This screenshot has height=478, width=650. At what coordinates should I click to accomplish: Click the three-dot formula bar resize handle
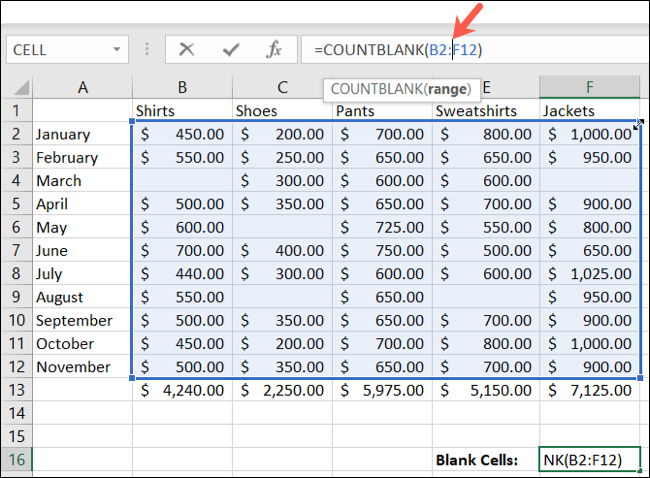[x=147, y=49]
